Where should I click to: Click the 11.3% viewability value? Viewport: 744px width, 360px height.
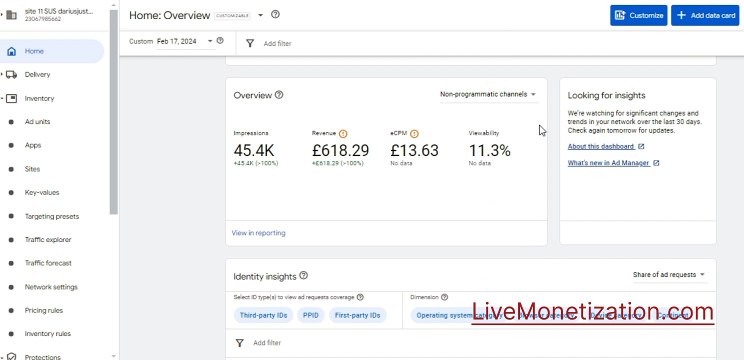(490, 151)
